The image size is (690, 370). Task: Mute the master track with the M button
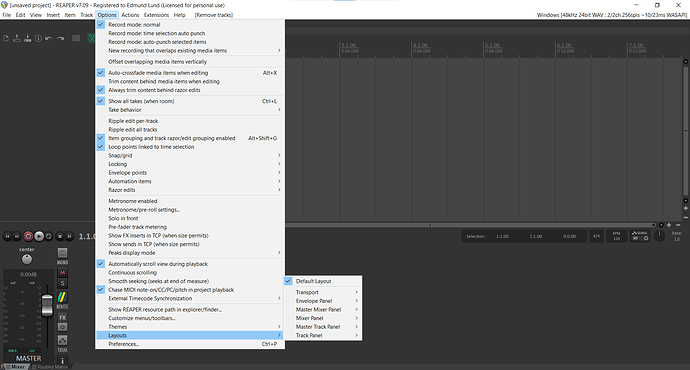[x=62, y=272]
